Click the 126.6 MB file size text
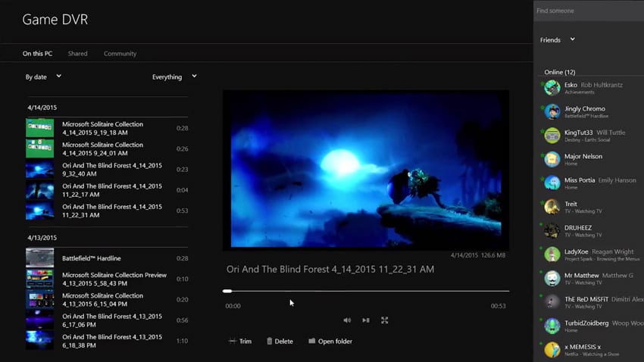This screenshot has width=644, height=362. 493,255
